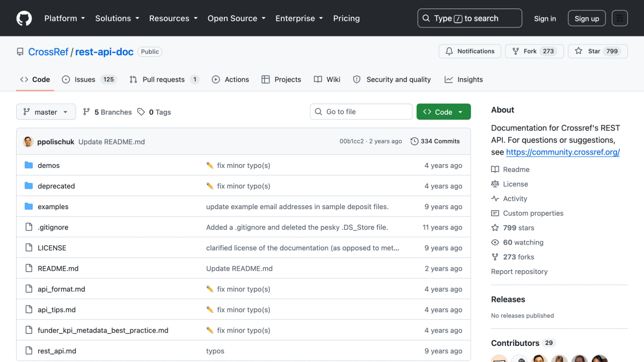Open the master branch dropdown
Image resolution: width=644 pixels, height=362 pixels.
[46, 112]
